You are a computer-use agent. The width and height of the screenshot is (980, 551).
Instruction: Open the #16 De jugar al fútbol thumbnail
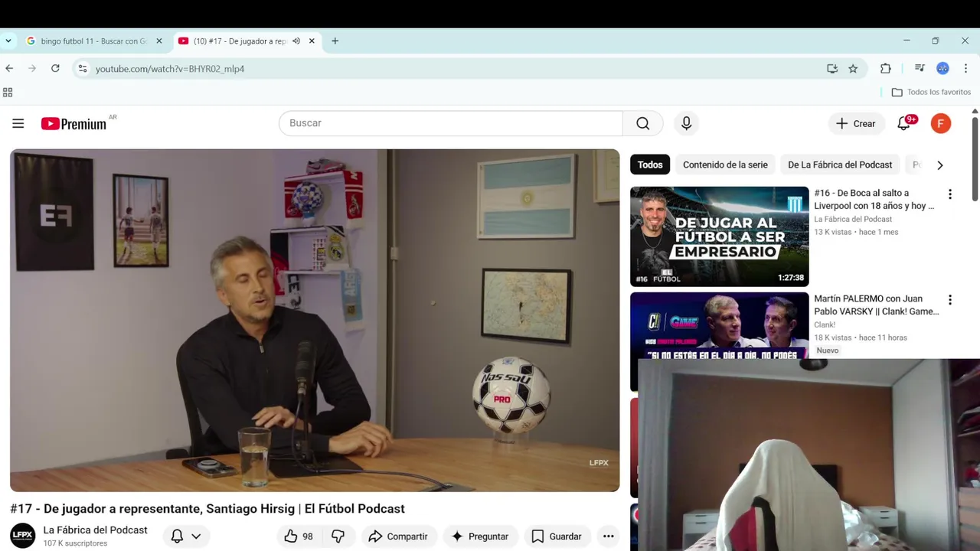(719, 236)
